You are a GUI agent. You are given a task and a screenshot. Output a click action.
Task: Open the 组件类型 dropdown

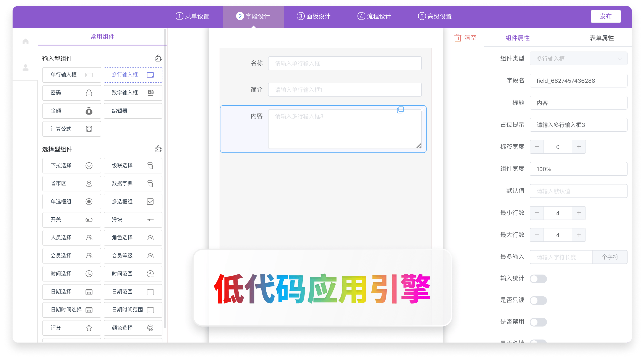coord(578,58)
